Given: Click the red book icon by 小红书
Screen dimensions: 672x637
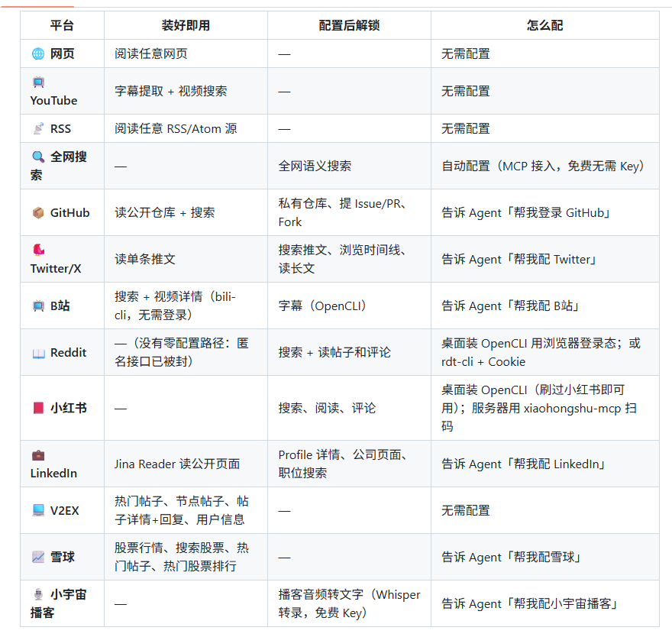Looking at the screenshot, I should 38,408.
